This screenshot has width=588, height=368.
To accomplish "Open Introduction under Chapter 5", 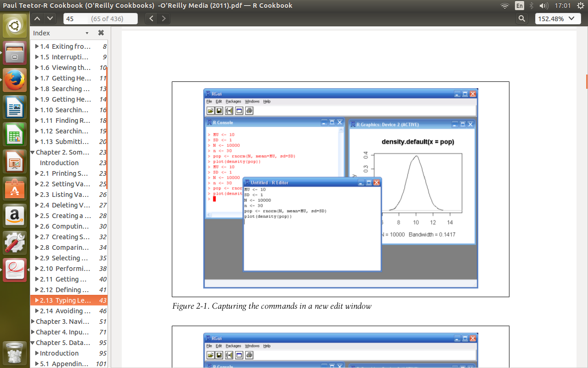I will 69,353.
